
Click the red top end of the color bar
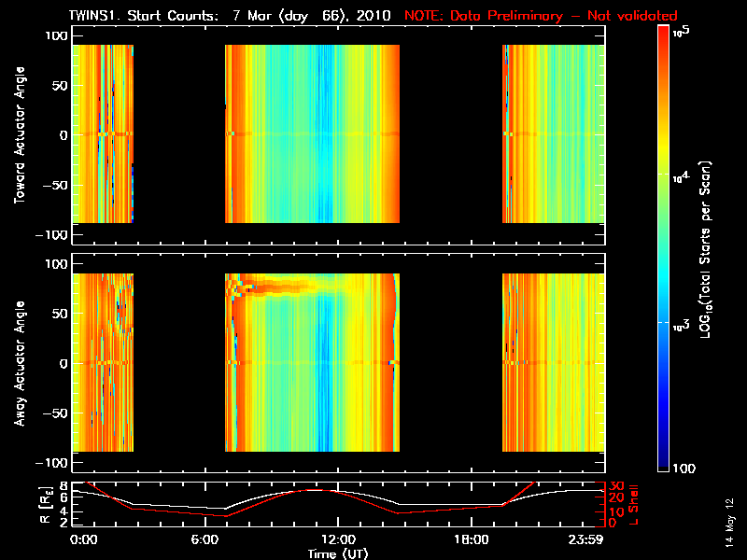664,32
